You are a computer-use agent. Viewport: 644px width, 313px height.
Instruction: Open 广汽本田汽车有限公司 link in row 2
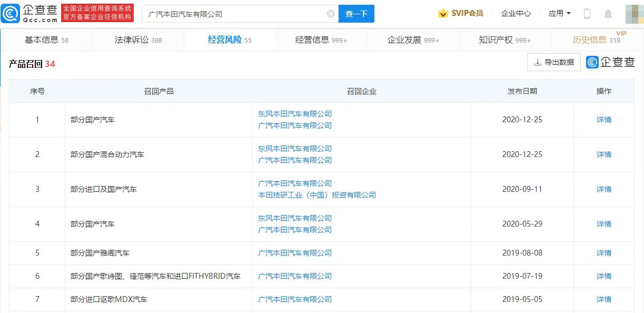coord(295,160)
